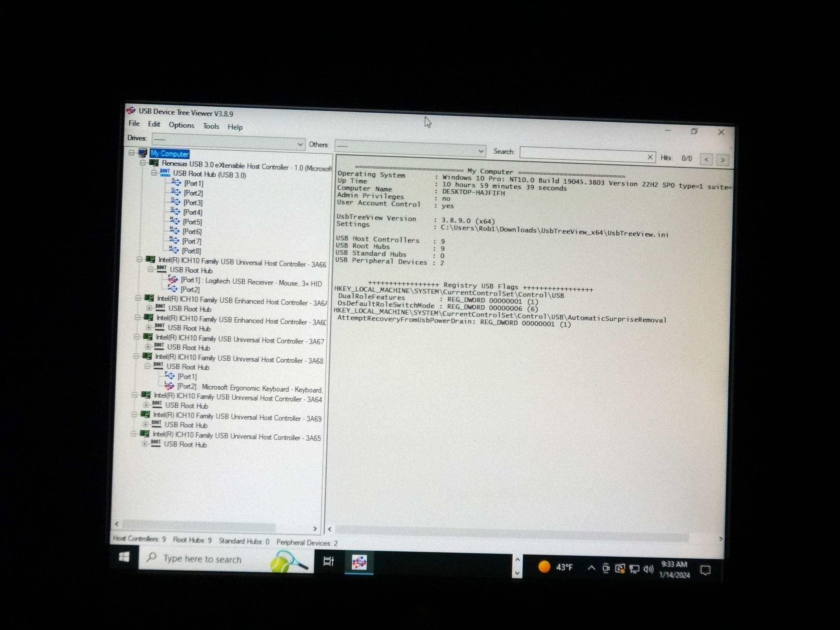The image size is (840, 630).
Task: Select Port6 USB icon under USB 3.0 hub
Action: pos(174,230)
